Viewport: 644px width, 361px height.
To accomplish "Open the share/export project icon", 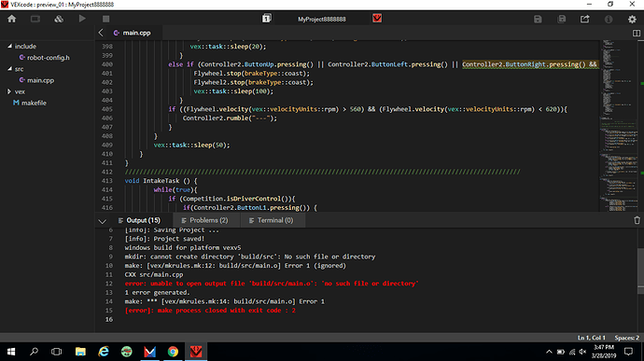I will [x=585, y=19].
